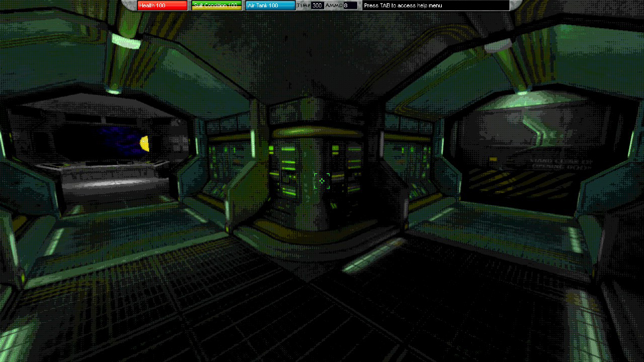Click the Ammo 8 counter field
This screenshot has height=362, width=644.
[x=350, y=5]
